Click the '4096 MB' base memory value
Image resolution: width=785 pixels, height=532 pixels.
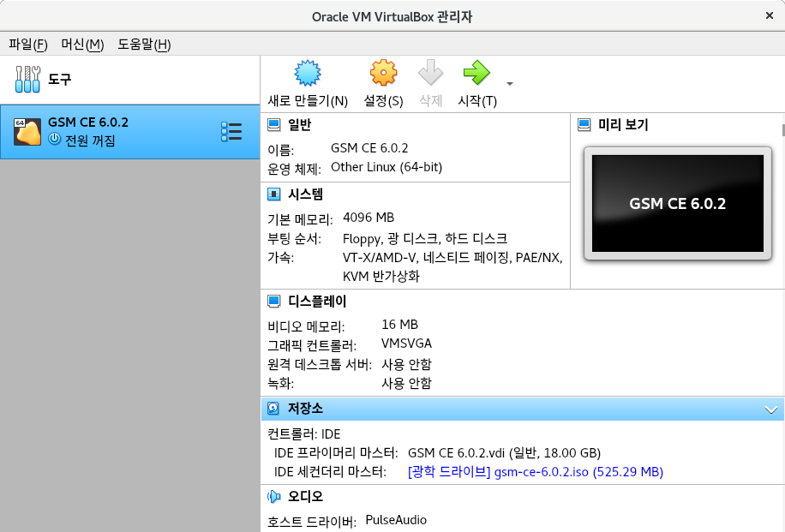coord(369,218)
